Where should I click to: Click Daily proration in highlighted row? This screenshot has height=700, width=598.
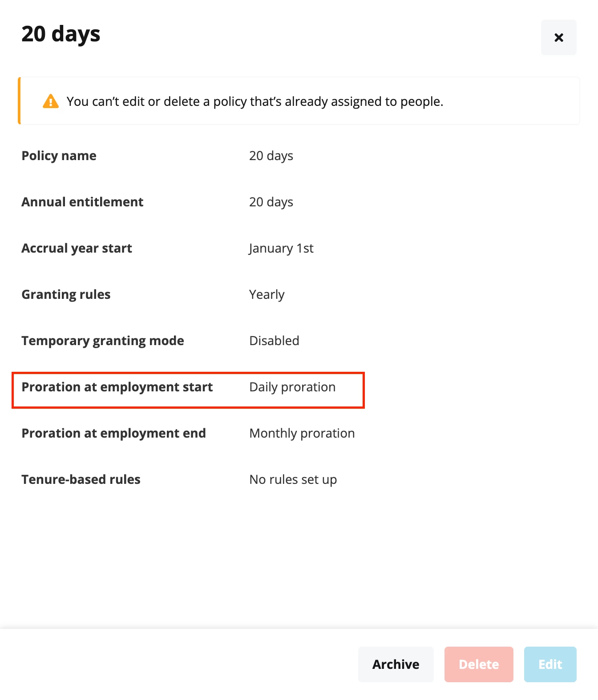292,387
